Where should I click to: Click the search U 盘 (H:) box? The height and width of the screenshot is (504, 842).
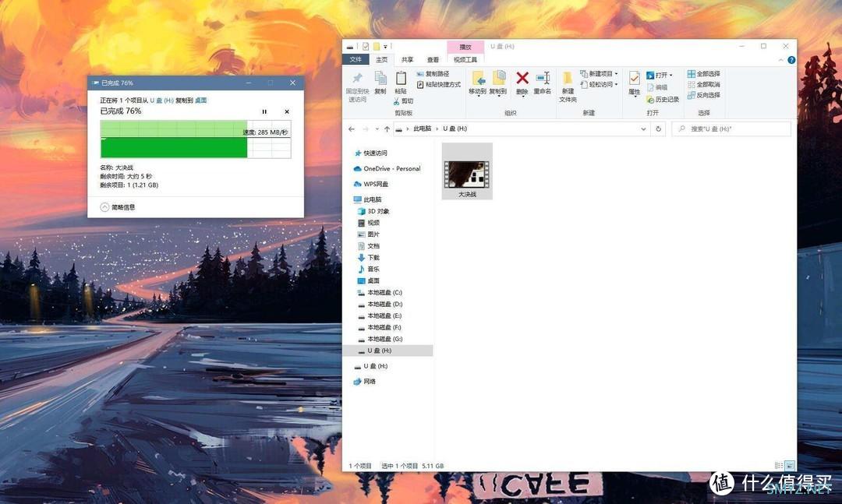click(731, 129)
